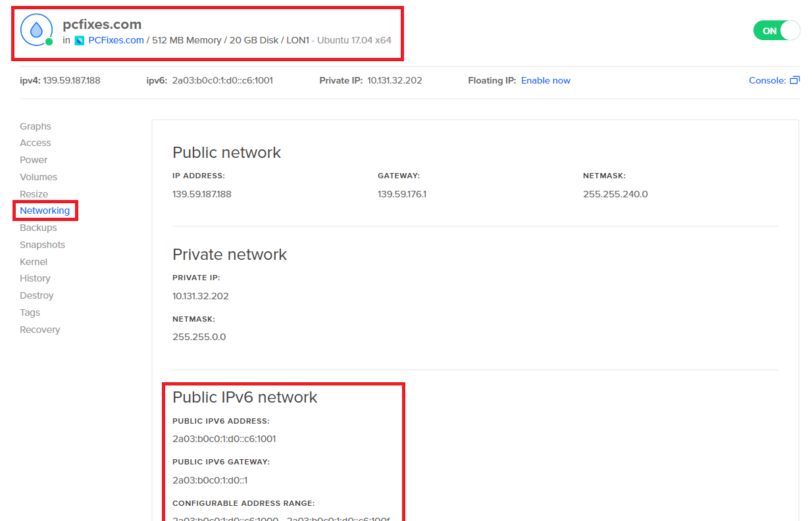
Task: Follow the PCFixes.com project link
Action: click(x=116, y=40)
